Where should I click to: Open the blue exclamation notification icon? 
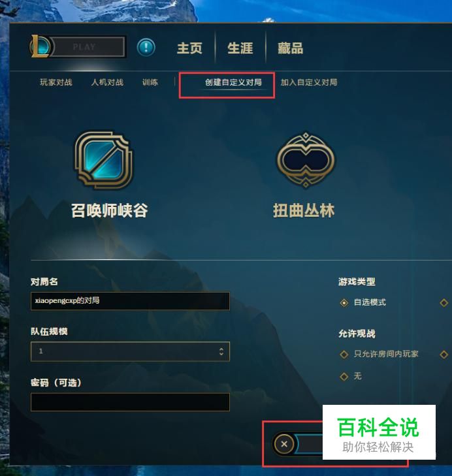coord(146,48)
